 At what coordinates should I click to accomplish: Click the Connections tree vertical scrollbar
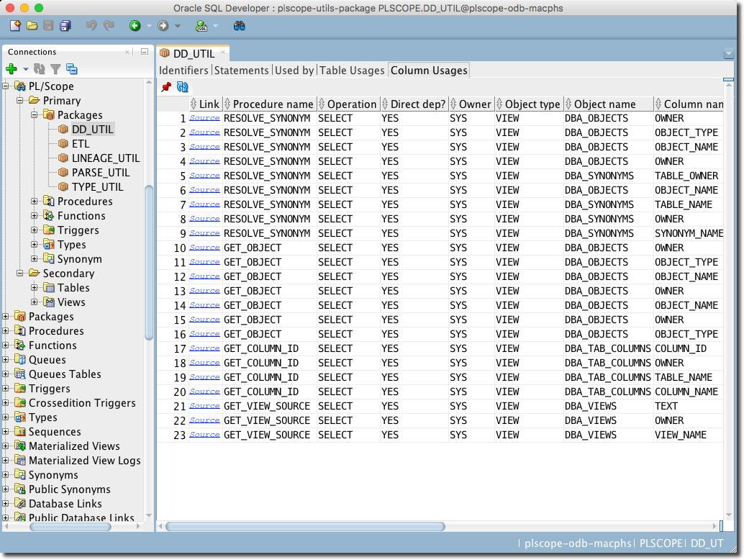click(149, 263)
